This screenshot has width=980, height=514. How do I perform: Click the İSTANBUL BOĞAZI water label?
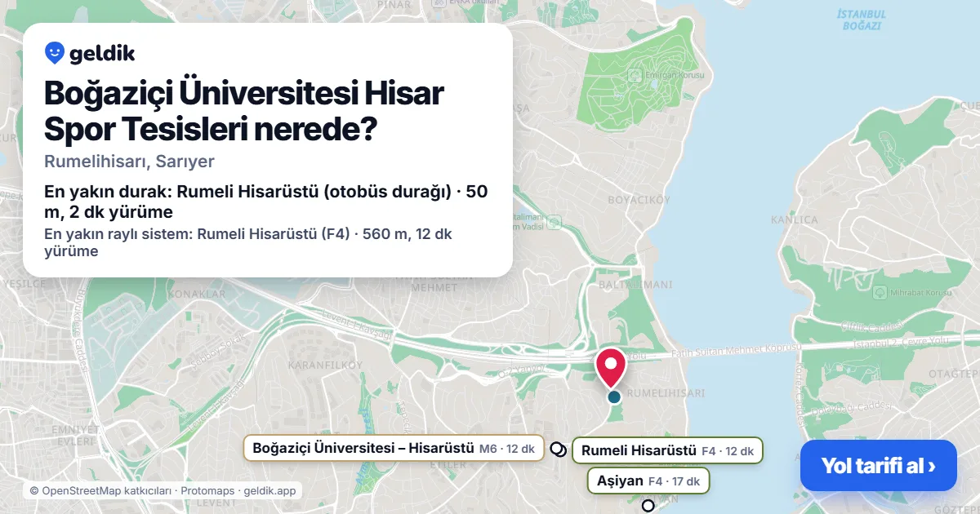[862, 20]
